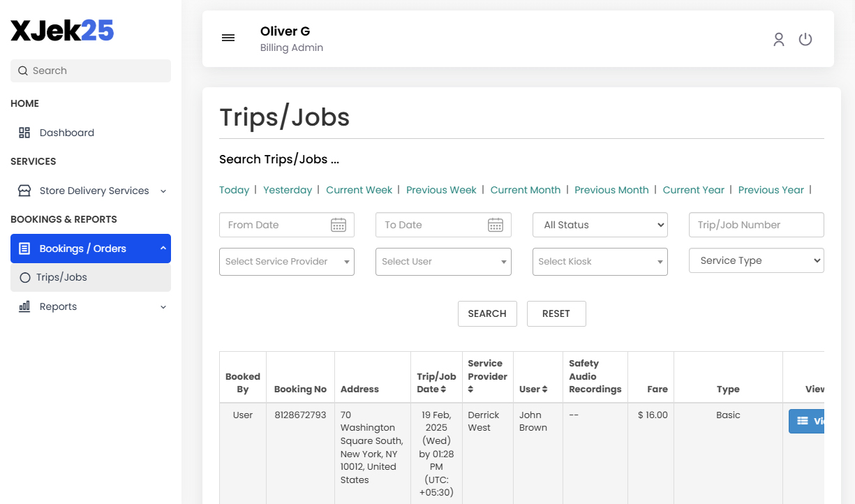Click the power/logout icon

click(805, 39)
